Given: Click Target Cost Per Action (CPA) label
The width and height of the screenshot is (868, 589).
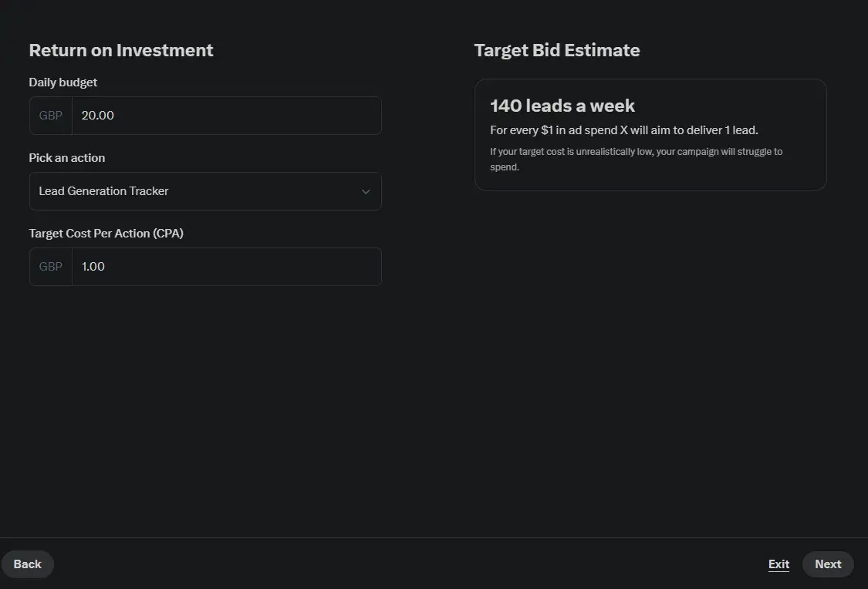Looking at the screenshot, I should click(106, 234).
